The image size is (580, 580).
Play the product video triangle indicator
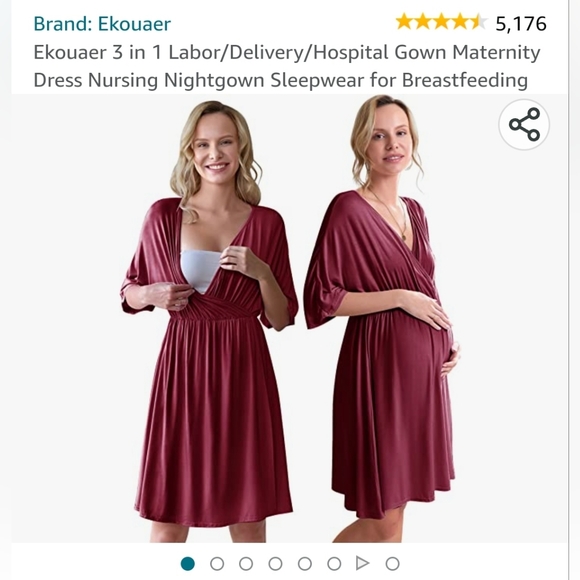(362, 563)
